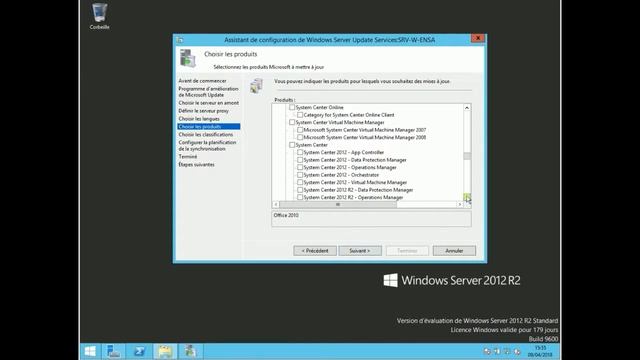Go to the Avant de commencer step
Screen dimensions: 640x360
coord(202,81)
